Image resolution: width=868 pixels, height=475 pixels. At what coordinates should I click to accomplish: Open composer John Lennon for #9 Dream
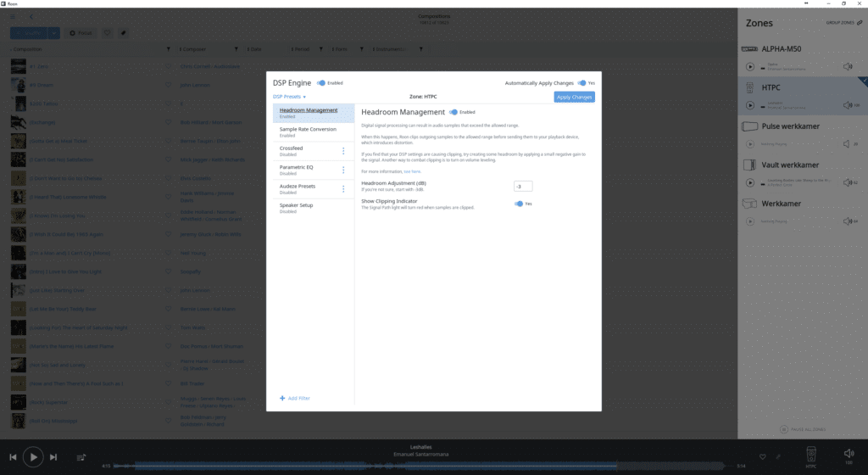tap(195, 86)
